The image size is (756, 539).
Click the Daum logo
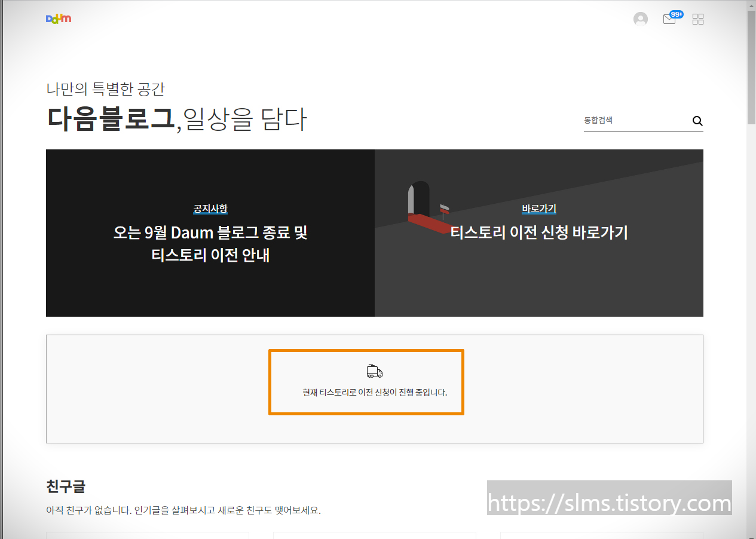point(59,19)
